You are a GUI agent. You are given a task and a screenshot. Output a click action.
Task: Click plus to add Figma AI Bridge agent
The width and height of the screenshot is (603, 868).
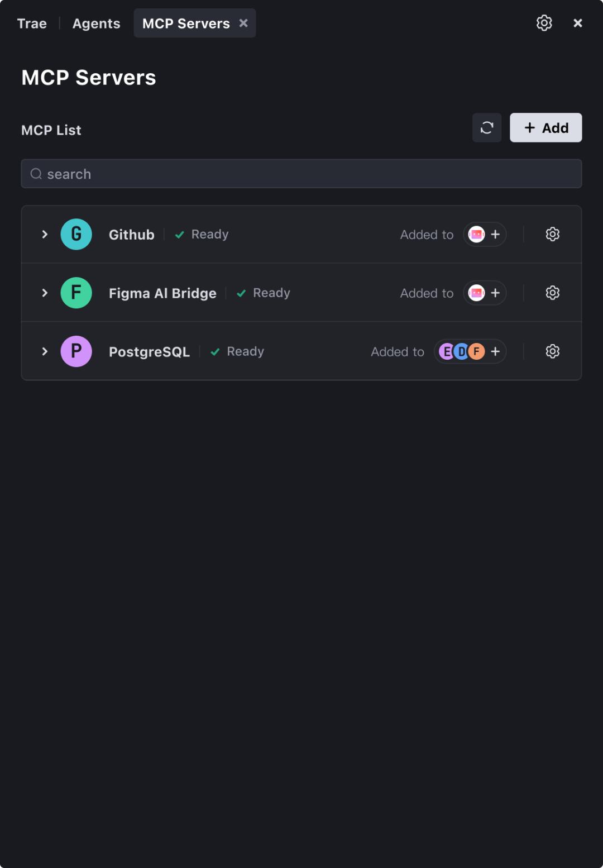point(495,293)
